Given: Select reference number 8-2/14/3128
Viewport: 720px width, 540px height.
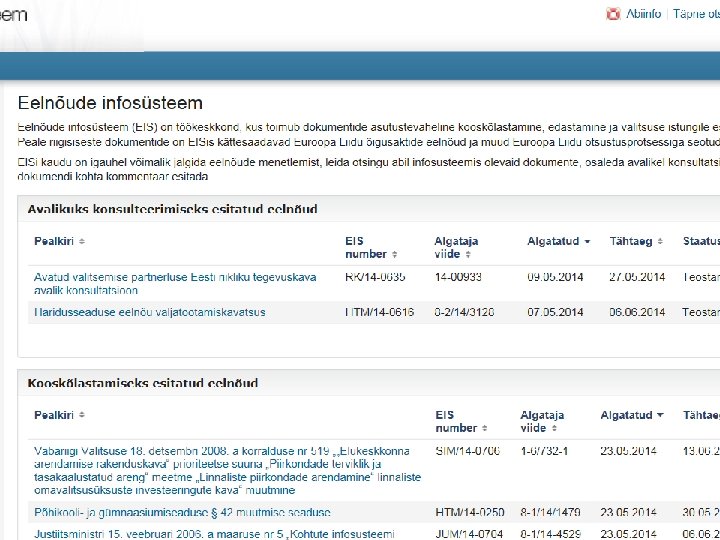Looking at the screenshot, I should click(464, 312).
